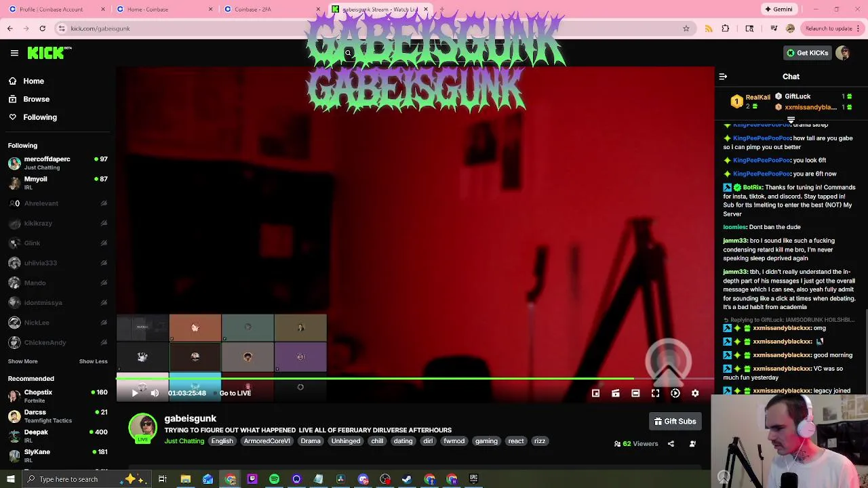This screenshot has width=868, height=488.
Task: Open the Kick hamburger sidebar menu
Action: (14, 53)
